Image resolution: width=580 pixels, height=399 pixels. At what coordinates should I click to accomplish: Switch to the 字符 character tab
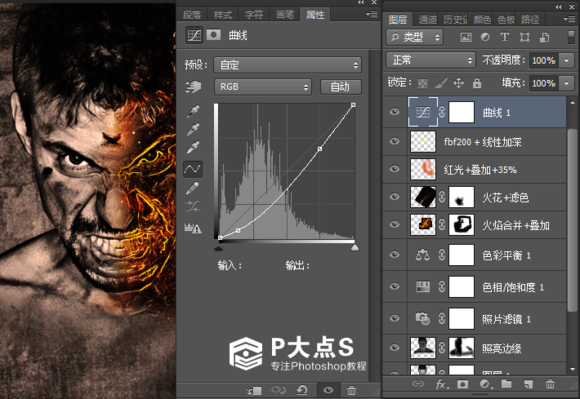coord(254,14)
